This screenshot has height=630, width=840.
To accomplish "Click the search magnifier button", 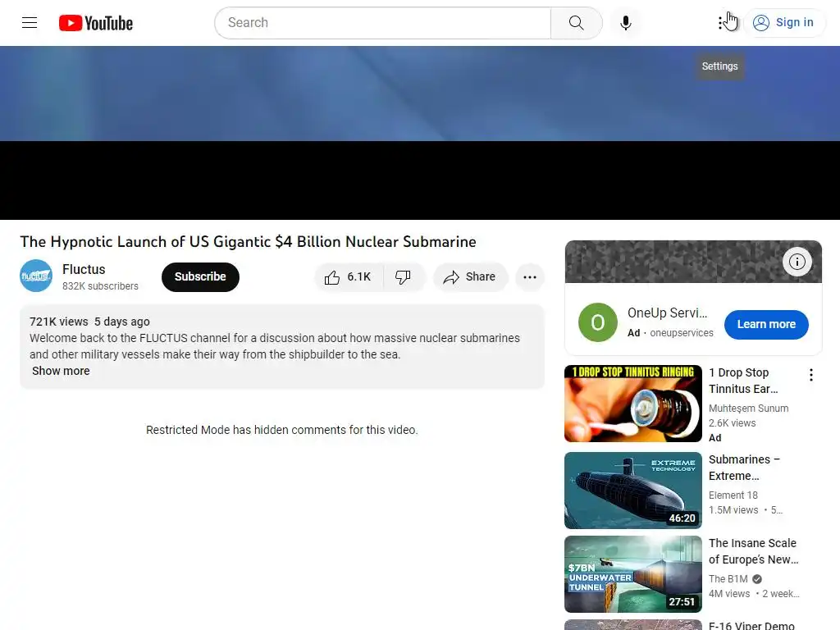I will coord(577,22).
